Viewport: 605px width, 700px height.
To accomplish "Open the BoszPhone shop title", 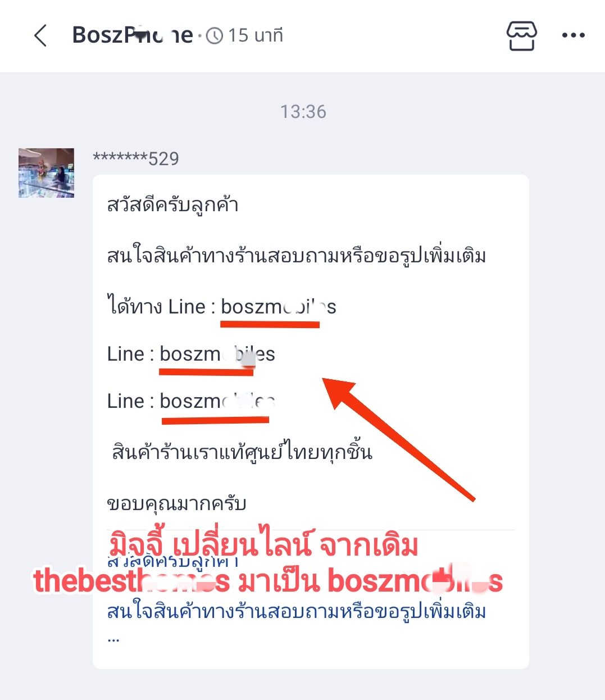I will [133, 35].
